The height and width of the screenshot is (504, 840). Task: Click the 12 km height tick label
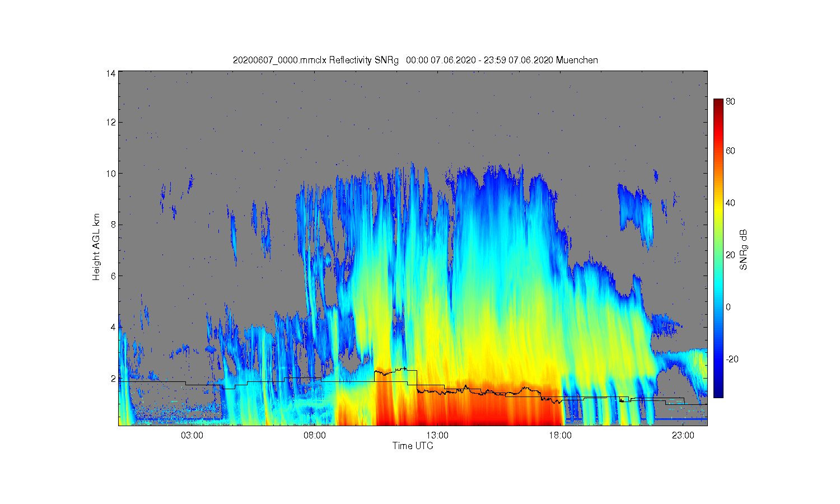click(x=111, y=122)
